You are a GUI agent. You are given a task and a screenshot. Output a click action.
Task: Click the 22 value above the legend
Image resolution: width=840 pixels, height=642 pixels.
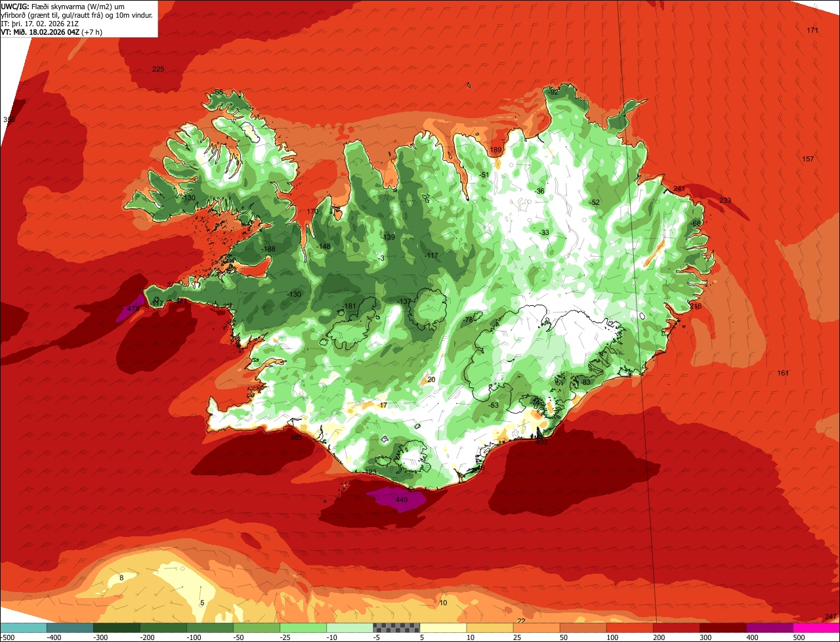(x=521, y=620)
